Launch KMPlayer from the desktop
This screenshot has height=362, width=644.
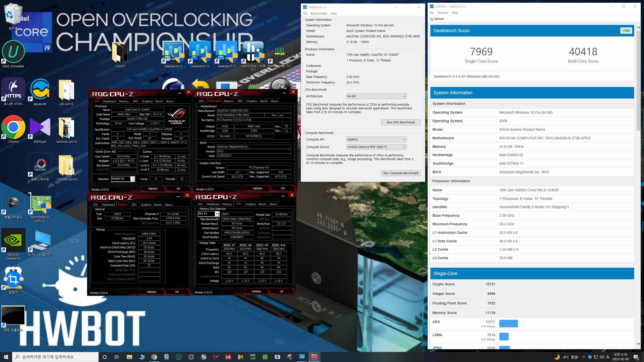pos(40,129)
